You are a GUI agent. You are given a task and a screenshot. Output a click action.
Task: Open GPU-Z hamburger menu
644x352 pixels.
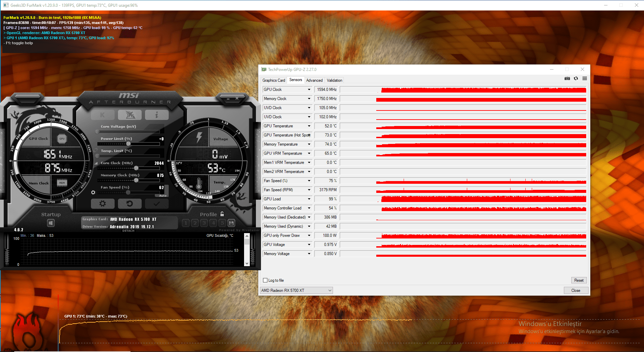click(585, 78)
